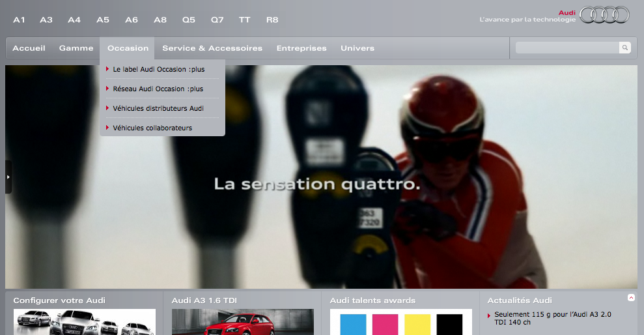Click the Configurer votre Audi cars thumbnail
Screen dimensions: 644x335
(85, 322)
